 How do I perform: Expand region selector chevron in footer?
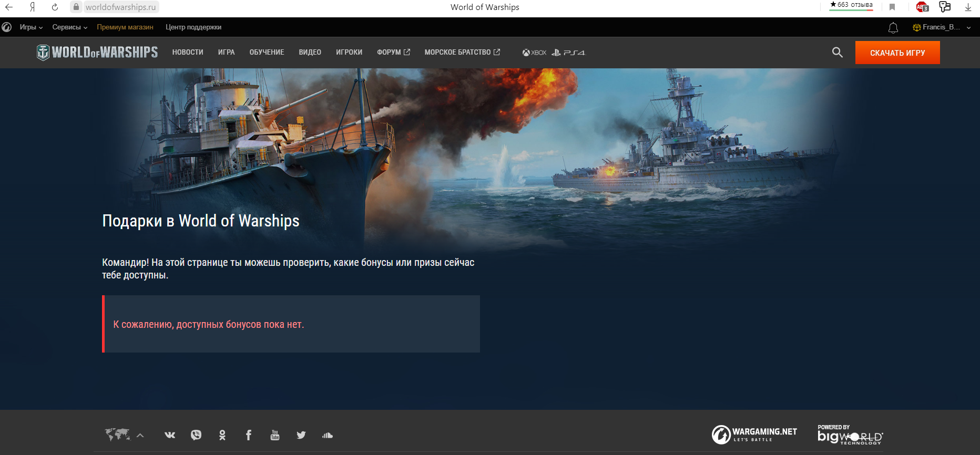(140, 435)
